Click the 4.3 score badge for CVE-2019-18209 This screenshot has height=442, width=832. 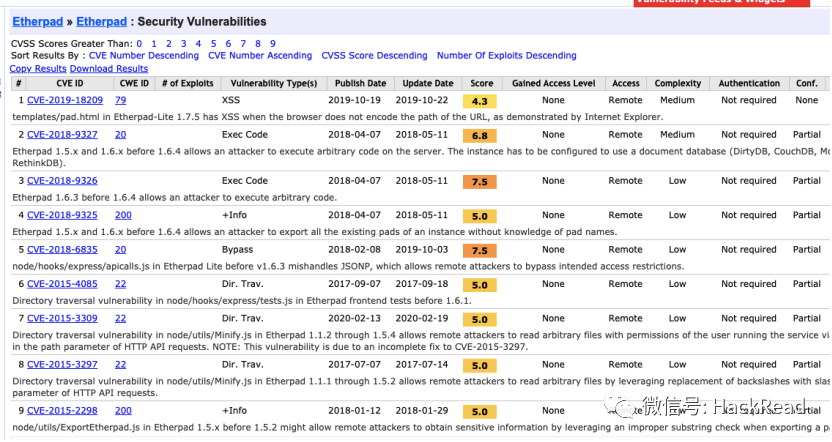[x=480, y=101]
